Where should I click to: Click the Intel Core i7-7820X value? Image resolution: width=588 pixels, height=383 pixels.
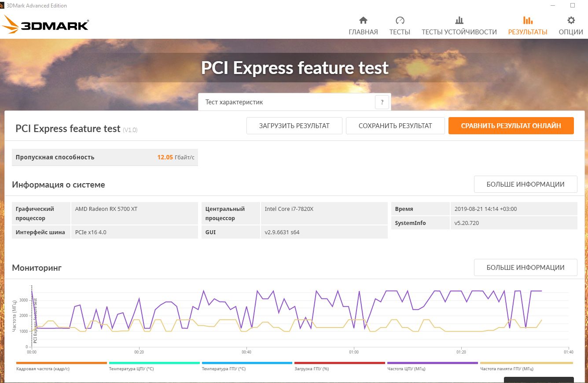289,209
